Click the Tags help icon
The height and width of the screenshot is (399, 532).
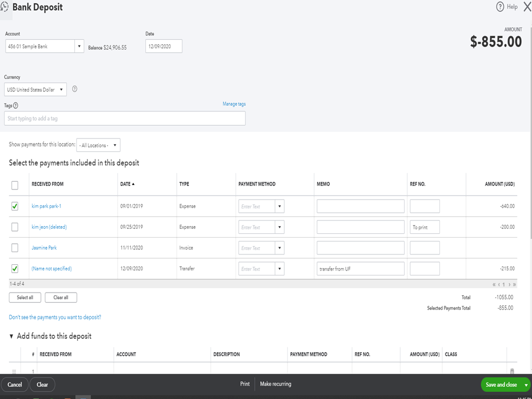click(x=16, y=105)
